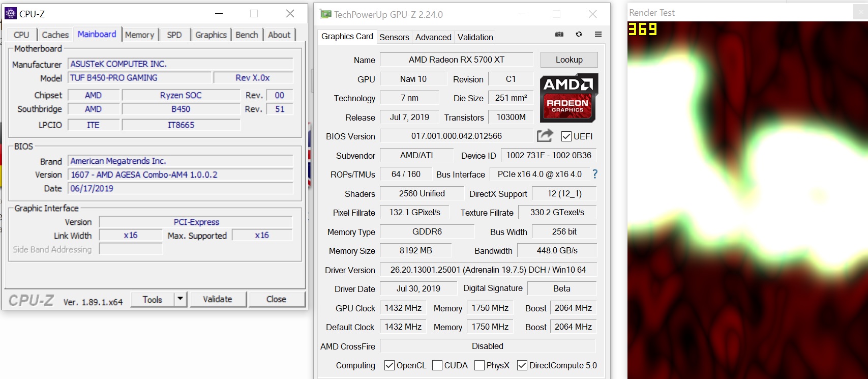This screenshot has width=868, height=379.
Task: Click the FPS counter in Render Test window
Action: pyautogui.click(x=643, y=30)
